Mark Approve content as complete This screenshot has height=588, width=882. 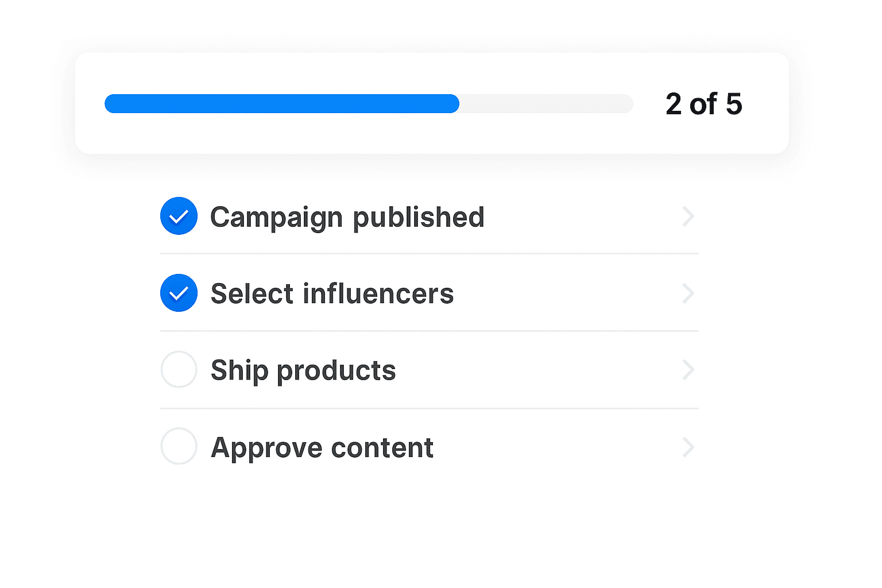(179, 446)
